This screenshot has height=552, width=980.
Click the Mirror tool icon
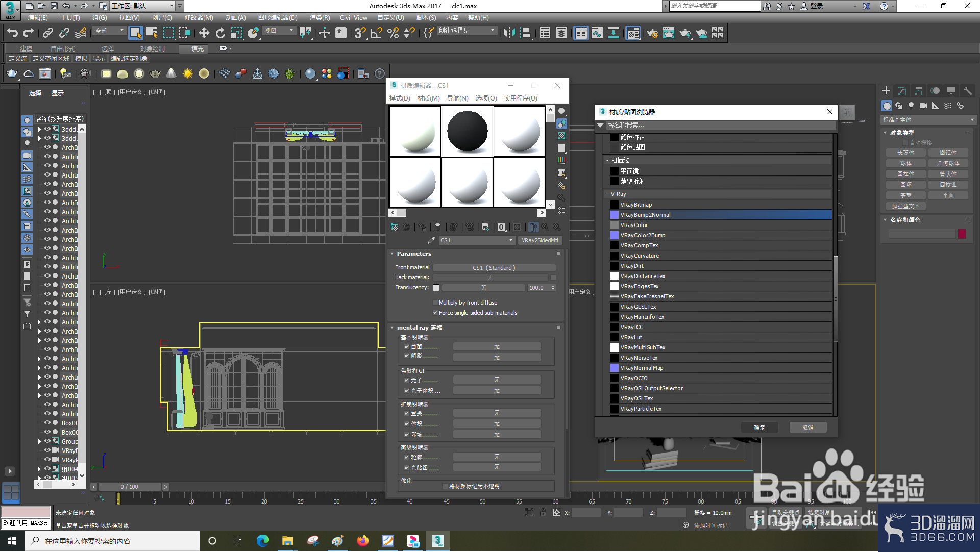[x=509, y=33]
